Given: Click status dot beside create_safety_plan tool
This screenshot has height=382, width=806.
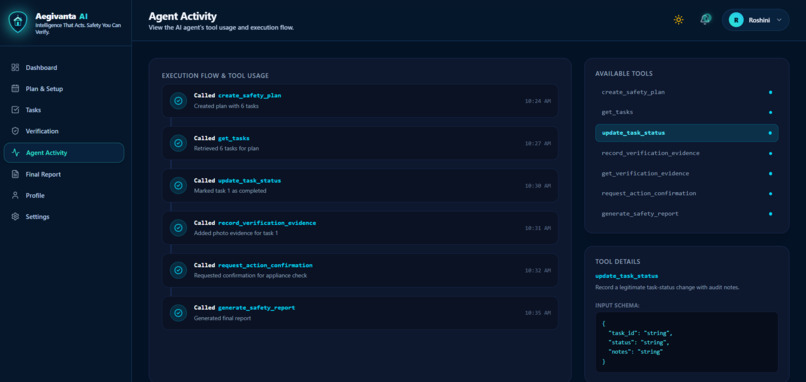Looking at the screenshot, I should click(770, 93).
